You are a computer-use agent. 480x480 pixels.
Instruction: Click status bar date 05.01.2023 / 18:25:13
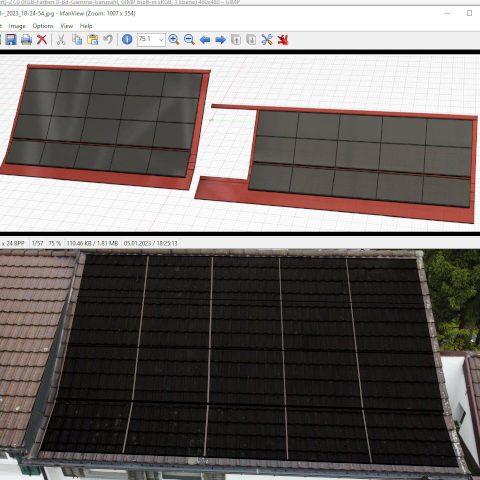(151, 244)
